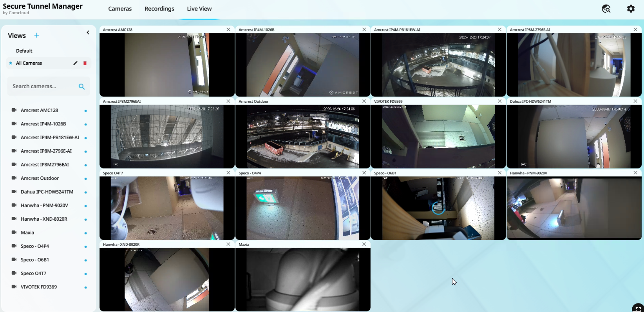Viewport: 644px width, 312px height.
Task: Add a new view with plus icon
Action: click(37, 35)
